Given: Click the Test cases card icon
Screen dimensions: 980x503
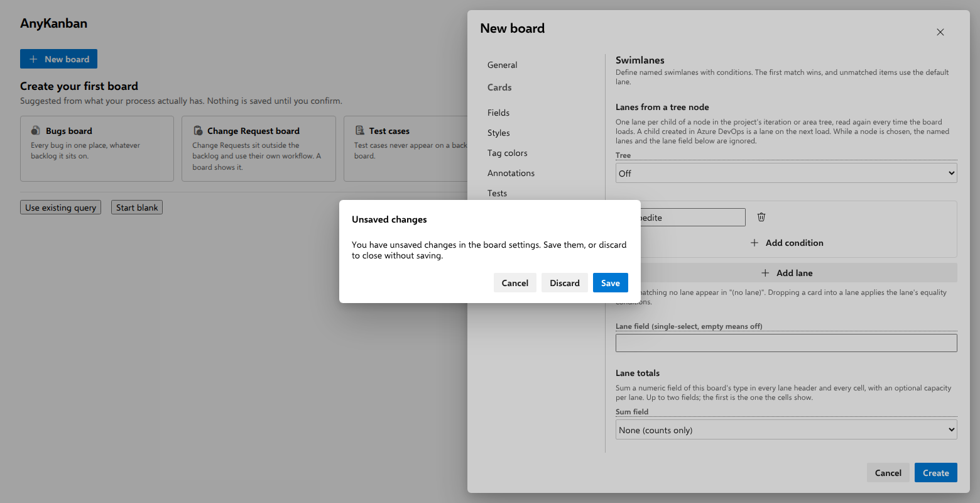Looking at the screenshot, I should (x=360, y=130).
